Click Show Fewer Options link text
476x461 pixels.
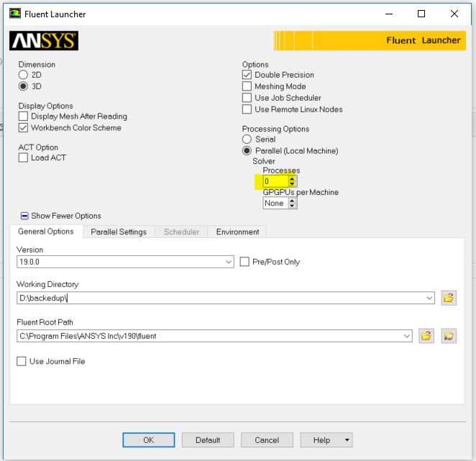coord(66,216)
